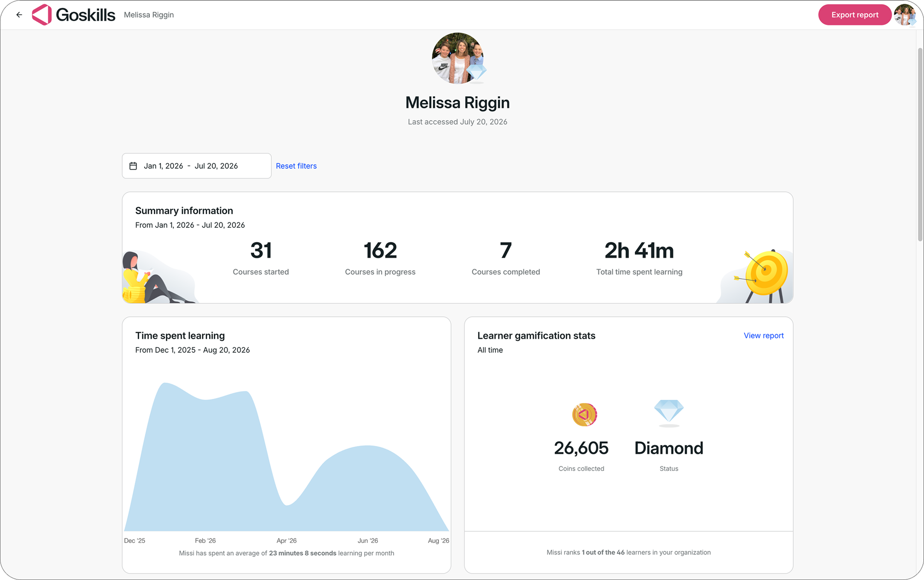Click the Export report button
This screenshot has height=580, width=924.
click(855, 15)
